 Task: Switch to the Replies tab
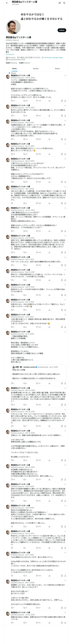pos(36,68)
